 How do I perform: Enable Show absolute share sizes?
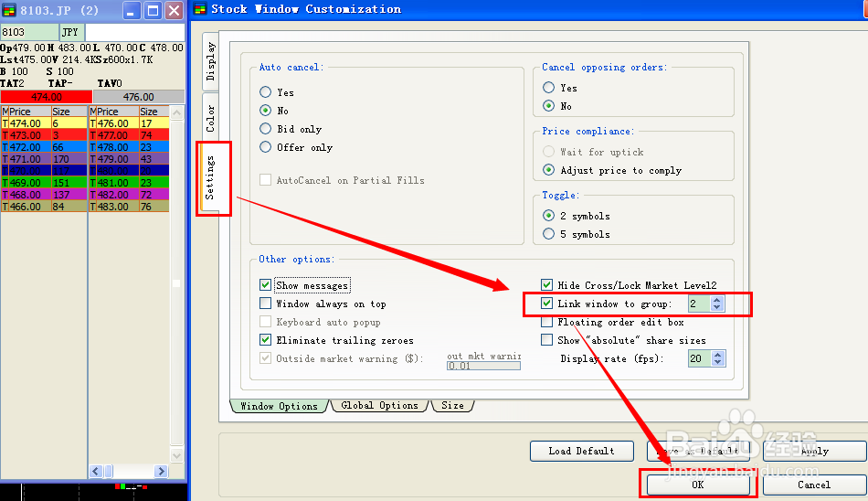(547, 340)
